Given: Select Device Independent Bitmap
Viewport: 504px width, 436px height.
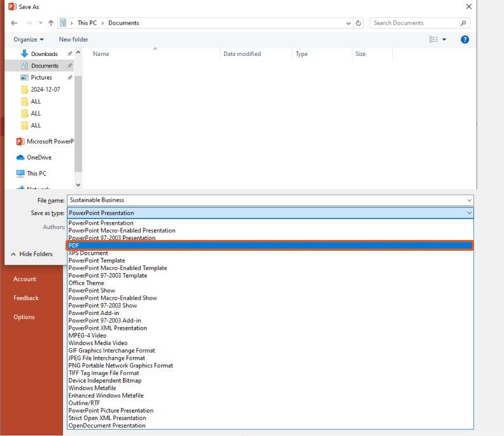Looking at the screenshot, I should (270, 381).
